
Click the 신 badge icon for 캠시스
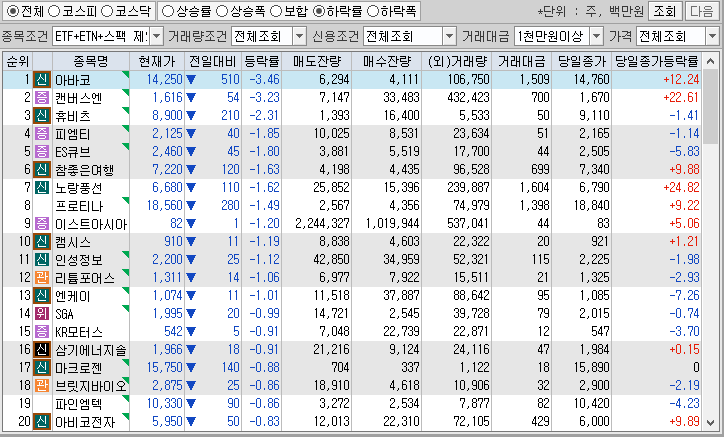pyautogui.click(x=42, y=242)
